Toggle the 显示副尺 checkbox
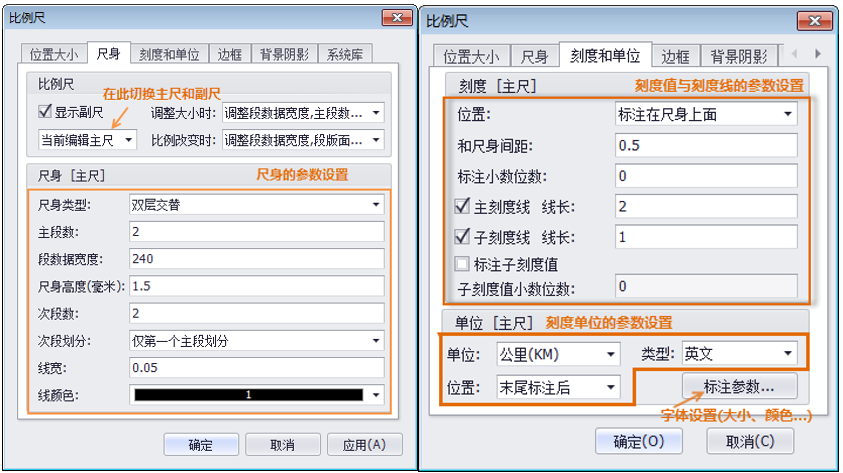 [x=45, y=112]
